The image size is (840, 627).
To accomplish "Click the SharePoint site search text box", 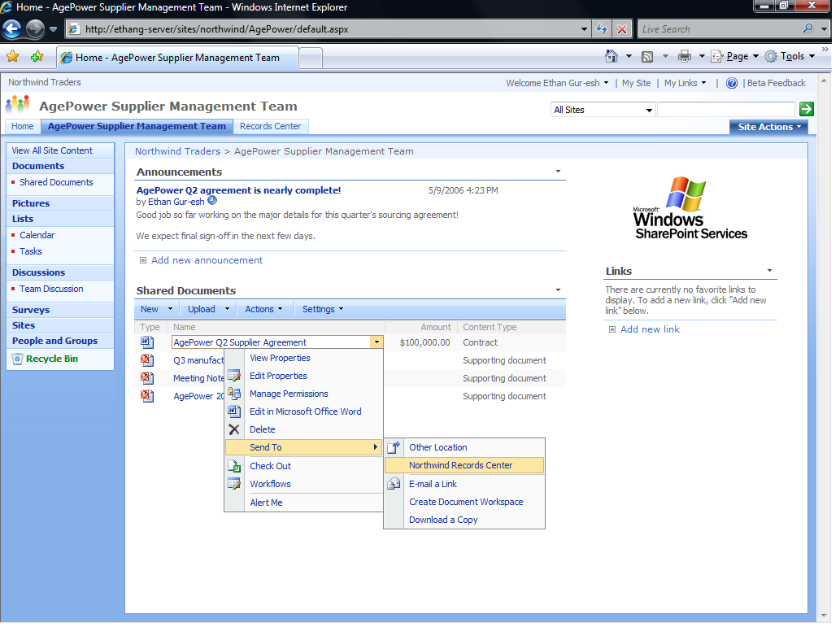I will point(725,109).
